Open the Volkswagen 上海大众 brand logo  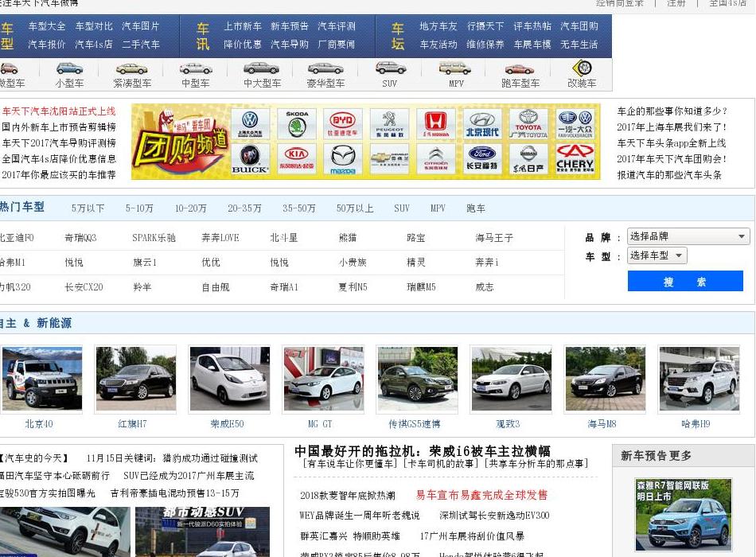coord(250,124)
